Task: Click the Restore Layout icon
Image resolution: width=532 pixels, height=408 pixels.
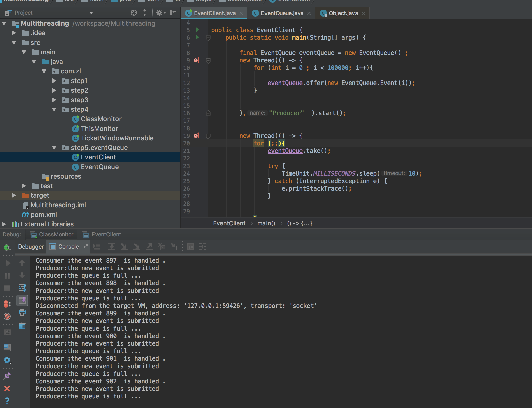Action: [7, 348]
